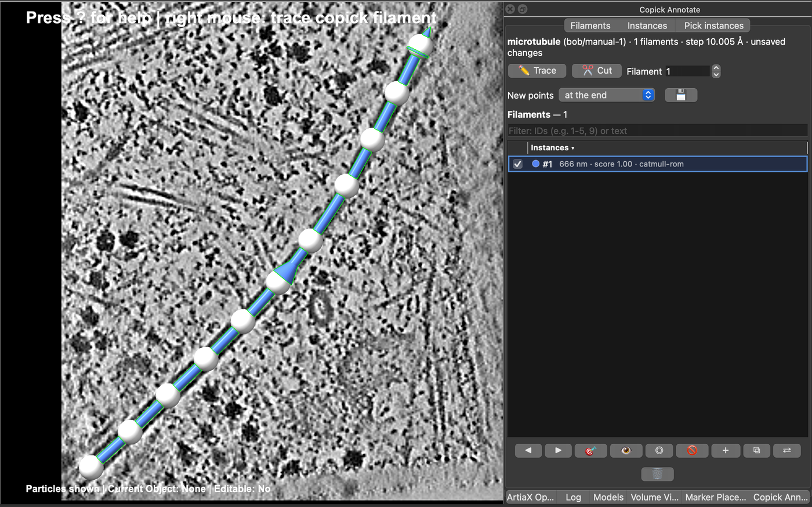Viewport: 812px width, 507px height.
Task: Undock the Copick Annotate panel
Action: tap(522, 9)
